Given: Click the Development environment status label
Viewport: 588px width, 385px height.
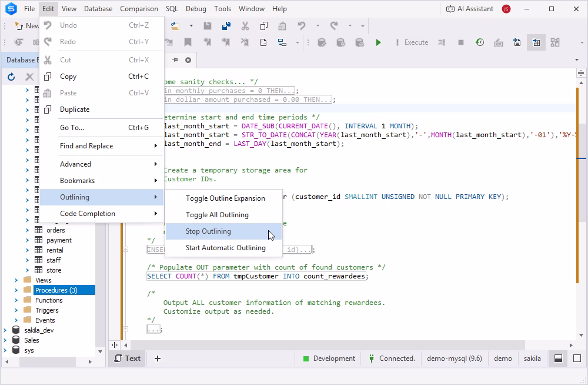Looking at the screenshot, I should coord(329,359).
